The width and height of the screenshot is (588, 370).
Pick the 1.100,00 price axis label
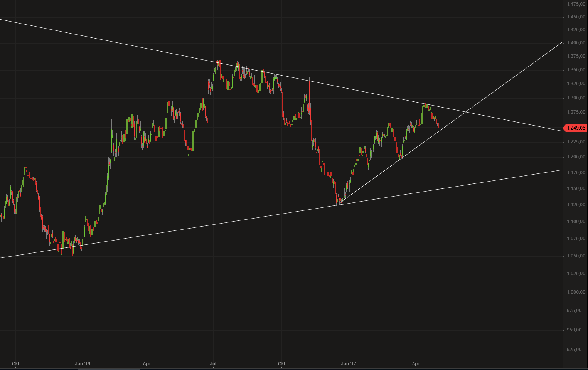[576, 222]
